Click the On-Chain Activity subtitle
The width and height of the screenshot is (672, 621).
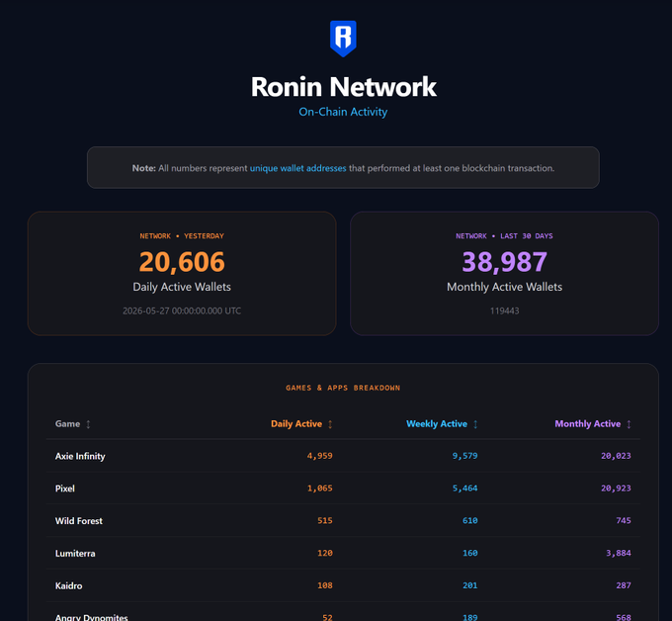pos(343,112)
